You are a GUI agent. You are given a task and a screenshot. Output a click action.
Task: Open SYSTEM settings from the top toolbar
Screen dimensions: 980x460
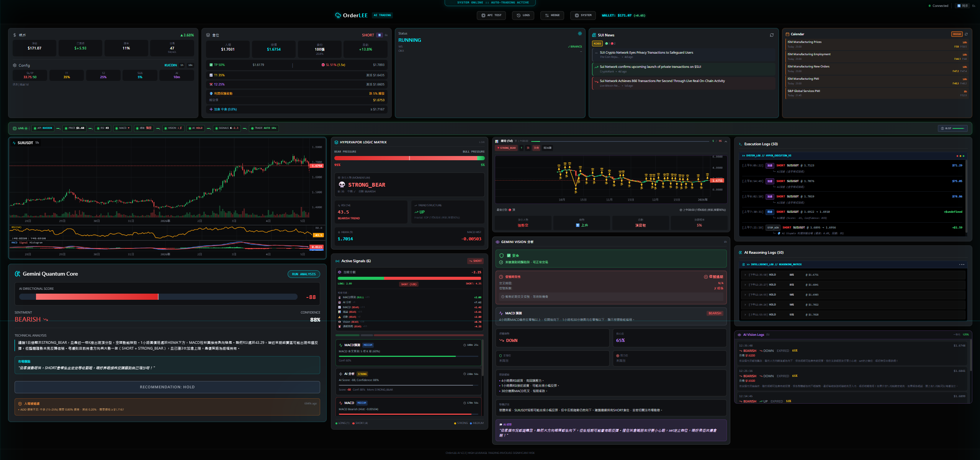[582, 15]
